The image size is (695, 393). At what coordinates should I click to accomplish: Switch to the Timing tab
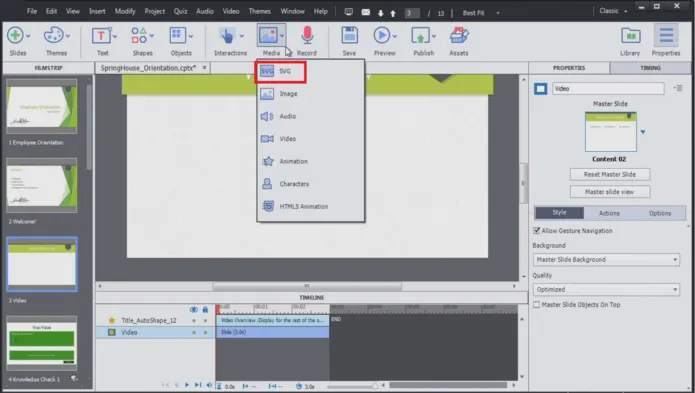(650, 68)
